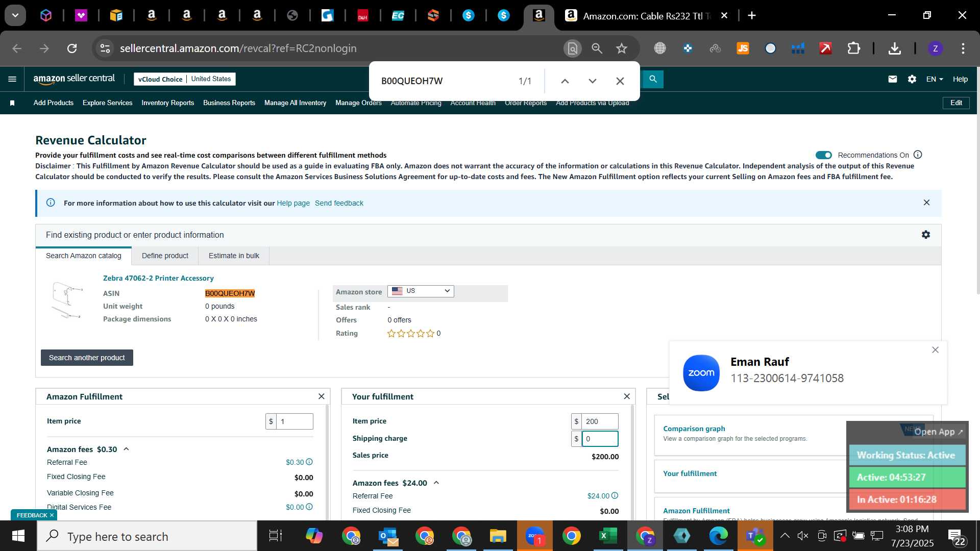The height and width of the screenshot is (551, 980).
Task: Click the Open App overlay button
Action: click(x=938, y=432)
